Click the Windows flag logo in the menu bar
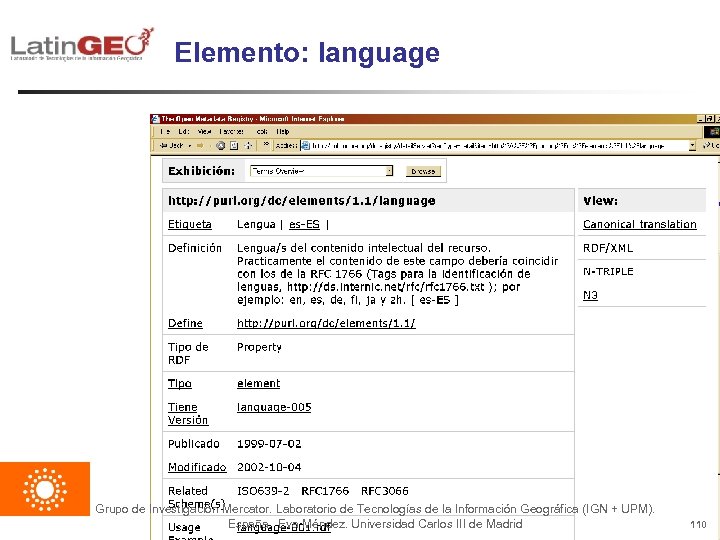The width and height of the screenshot is (720, 540). pos(712,132)
